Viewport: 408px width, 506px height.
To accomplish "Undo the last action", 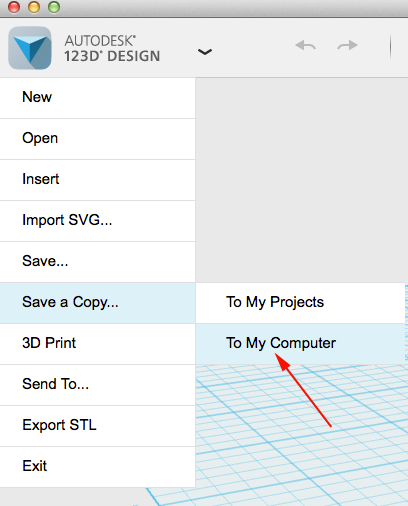I will click(305, 45).
